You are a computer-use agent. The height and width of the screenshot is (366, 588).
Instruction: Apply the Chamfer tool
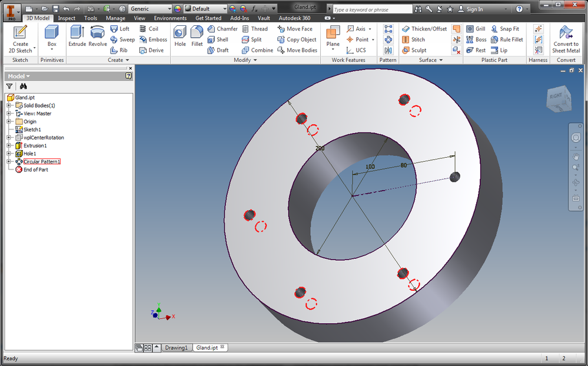point(222,28)
